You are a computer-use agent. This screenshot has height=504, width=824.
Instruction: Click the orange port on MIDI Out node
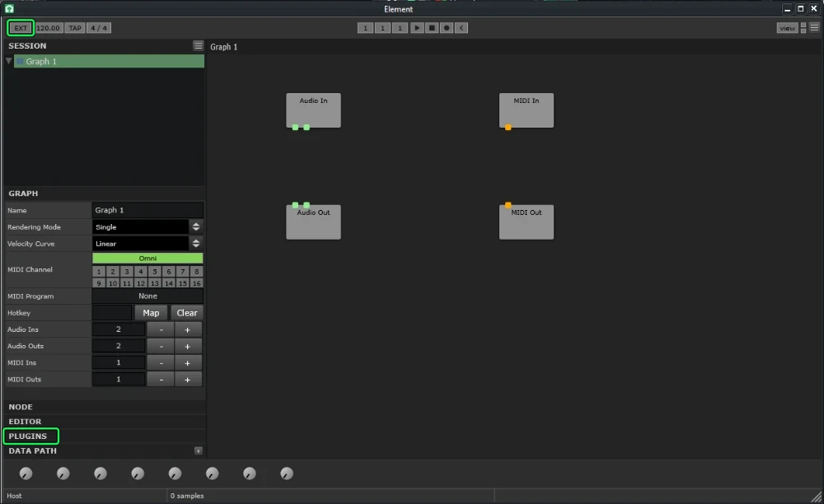(508, 205)
